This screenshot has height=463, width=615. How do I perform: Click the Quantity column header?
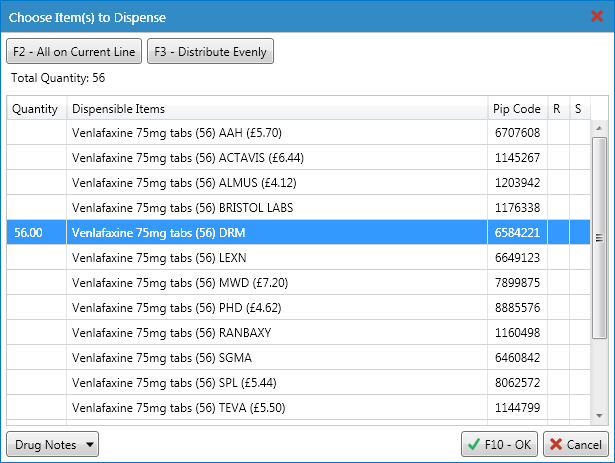tap(36, 109)
